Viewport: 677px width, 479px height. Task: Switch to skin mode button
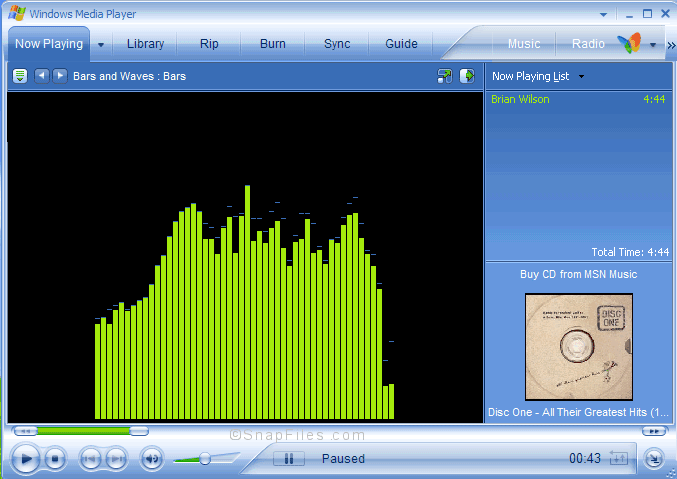pos(654,459)
